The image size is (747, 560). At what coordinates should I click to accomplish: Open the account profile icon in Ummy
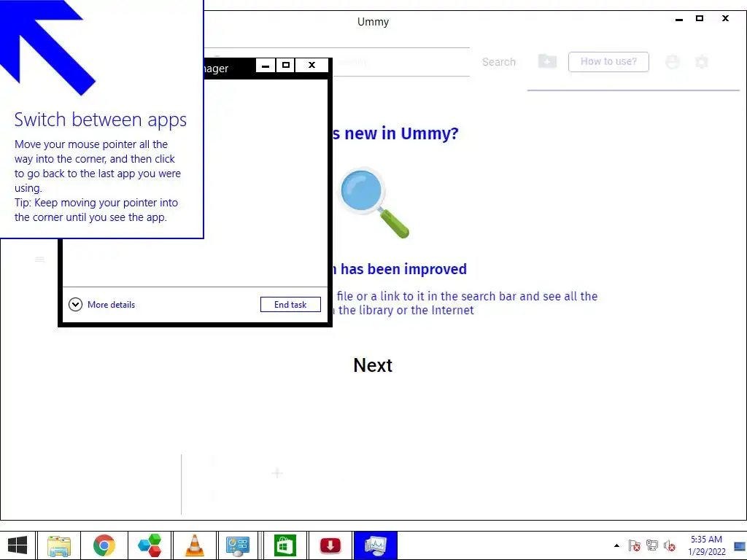click(x=672, y=62)
